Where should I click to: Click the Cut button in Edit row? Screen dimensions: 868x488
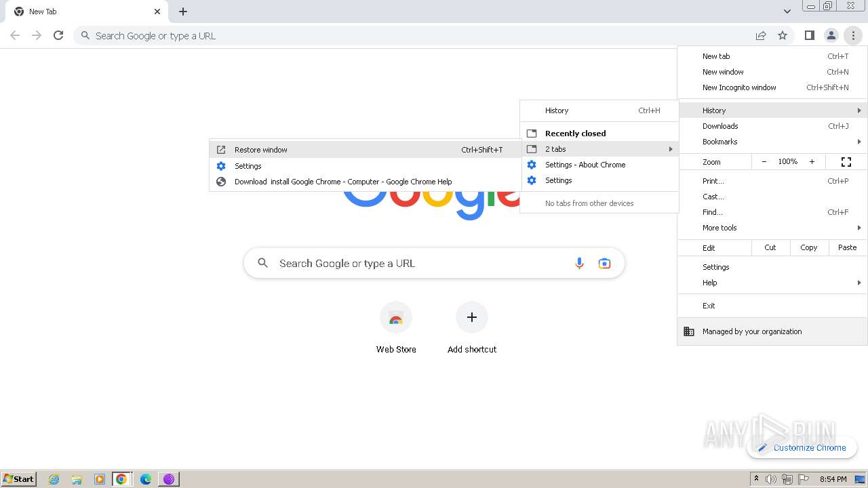(x=770, y=247)
